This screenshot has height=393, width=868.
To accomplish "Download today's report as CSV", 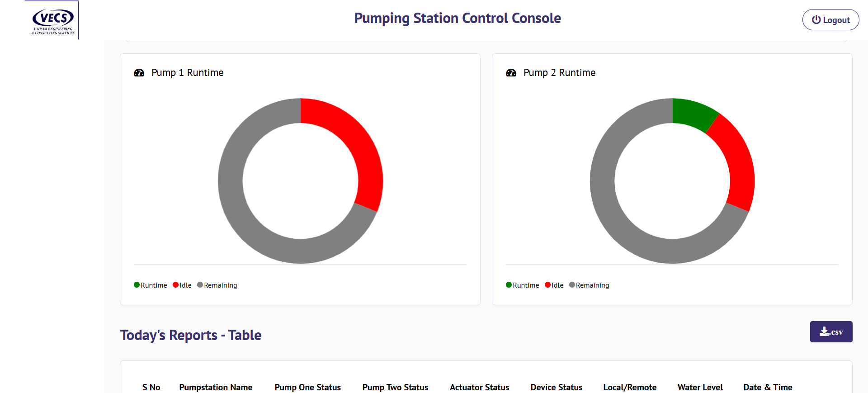I will (x=831, y=332).
